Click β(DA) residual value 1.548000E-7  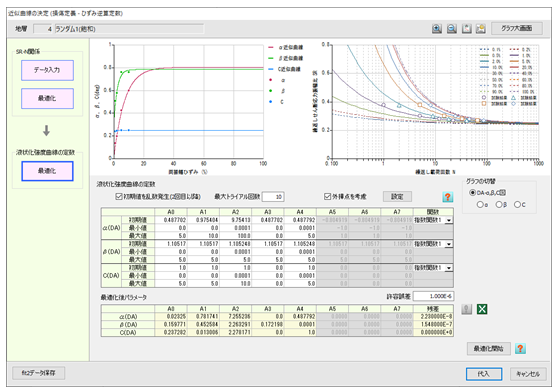(433, 324)
